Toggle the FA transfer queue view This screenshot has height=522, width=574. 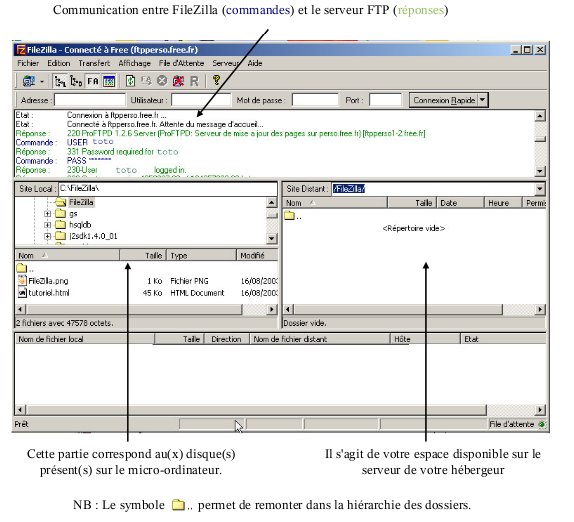click(93, 81)
